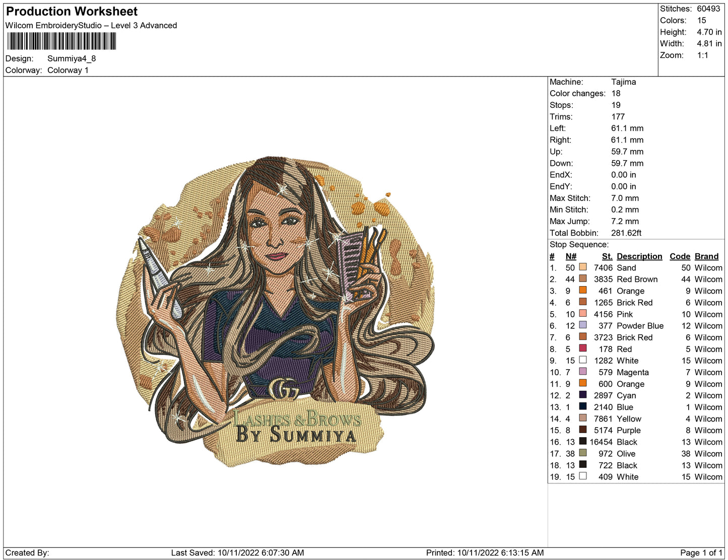Screen dimensions: 728x560
Task: Pick the Orange swatch with 461 stitches
Action: coord(583,290)
